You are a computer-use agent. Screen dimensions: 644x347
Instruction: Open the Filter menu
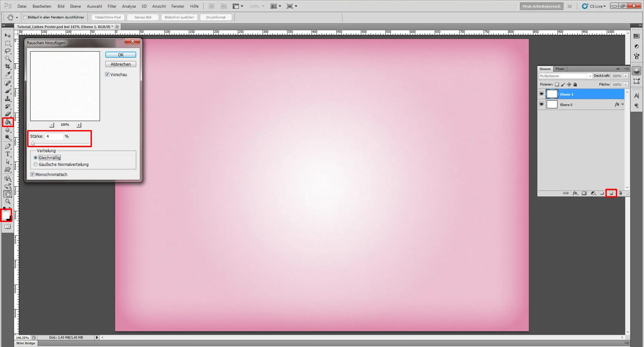point(112,6)
